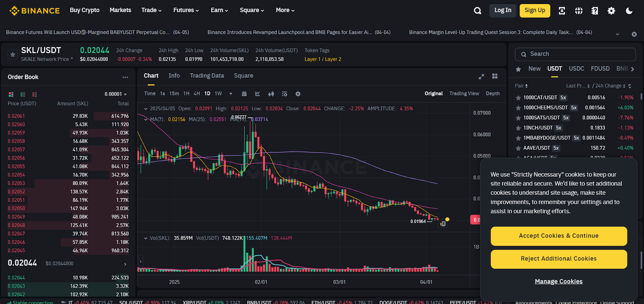
Task: Open order book 0.00001 precision dropdown
Action: point(116,94)
